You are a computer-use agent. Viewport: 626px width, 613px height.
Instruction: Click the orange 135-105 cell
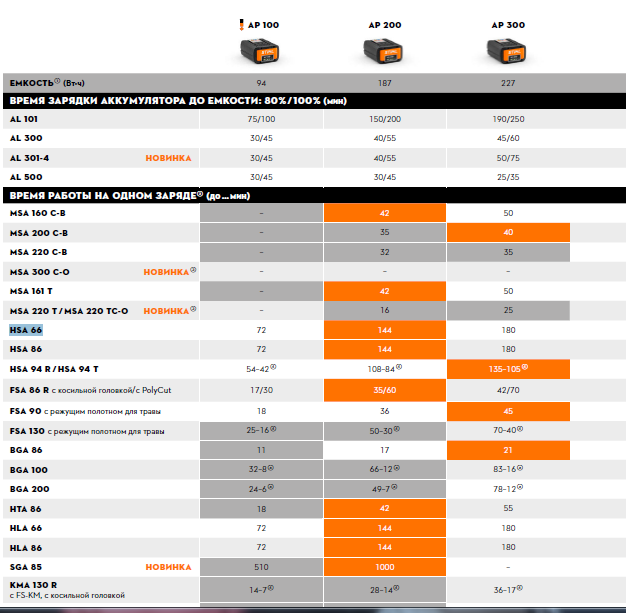click(508, 368)
